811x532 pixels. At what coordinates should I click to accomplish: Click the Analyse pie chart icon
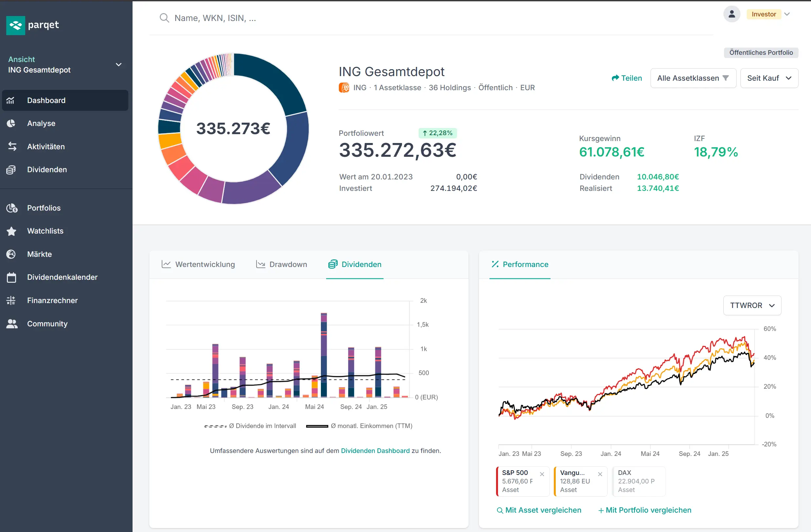point(11,123)
